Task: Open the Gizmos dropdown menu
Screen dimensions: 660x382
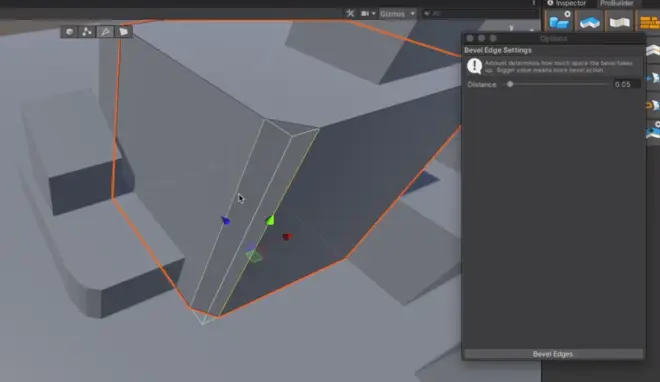Action: pos(397,13)
